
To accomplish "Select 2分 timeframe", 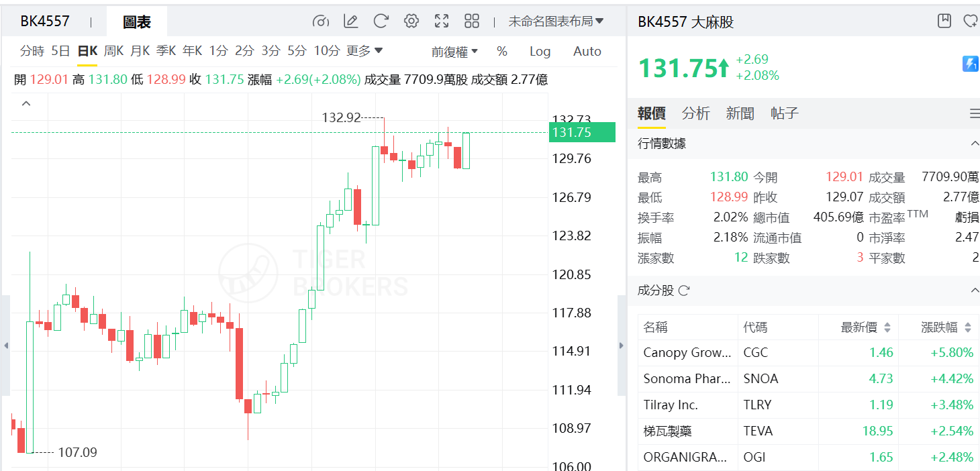I will [x=245, y=51].
